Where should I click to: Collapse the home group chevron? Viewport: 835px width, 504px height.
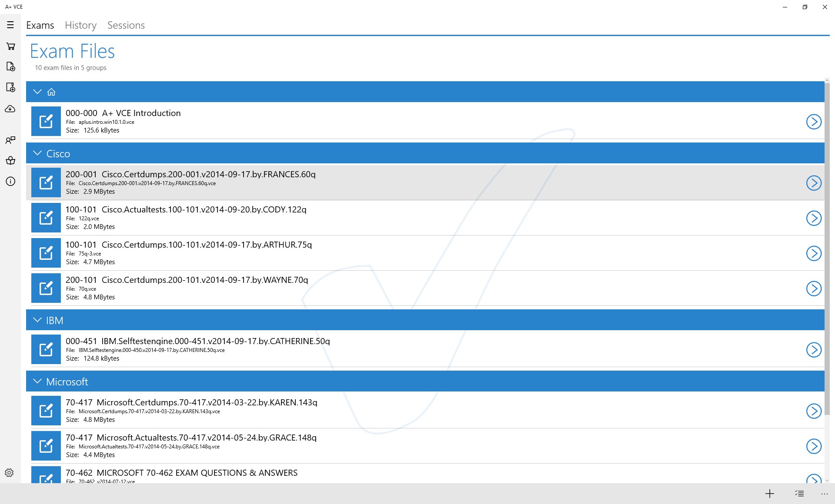click(37, 92)
